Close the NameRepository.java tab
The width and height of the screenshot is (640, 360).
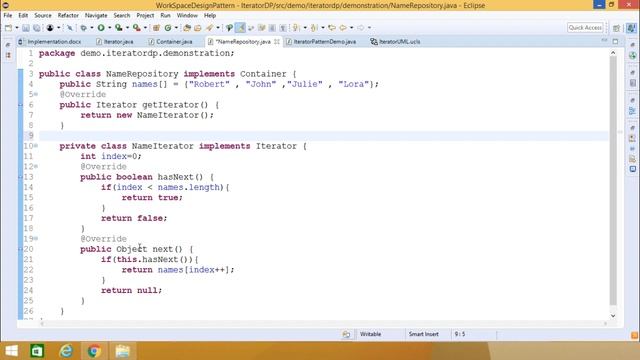(x=277, y=42)
